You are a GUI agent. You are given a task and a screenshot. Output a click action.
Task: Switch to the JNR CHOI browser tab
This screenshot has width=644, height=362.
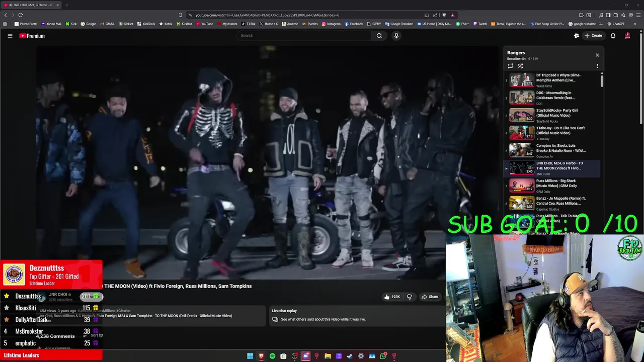tap(30, 5)
